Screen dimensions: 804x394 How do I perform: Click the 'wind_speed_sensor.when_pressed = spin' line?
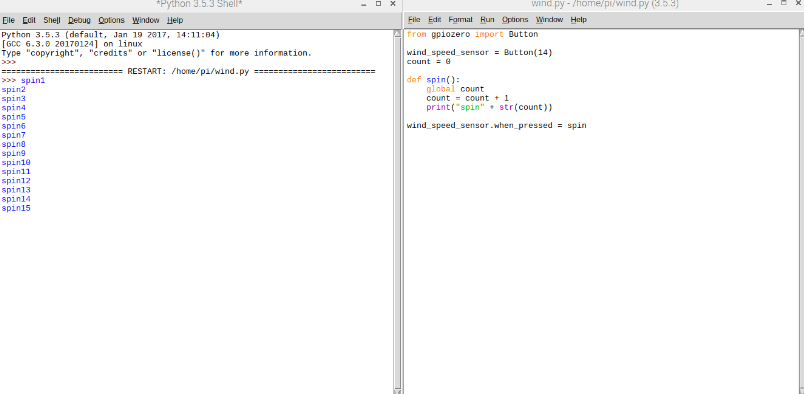tap(496, 126)
